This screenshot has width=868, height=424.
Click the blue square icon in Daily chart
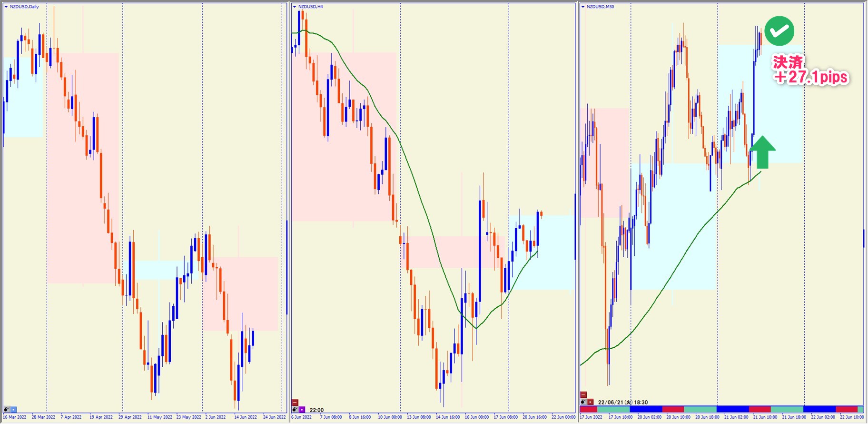13,409
